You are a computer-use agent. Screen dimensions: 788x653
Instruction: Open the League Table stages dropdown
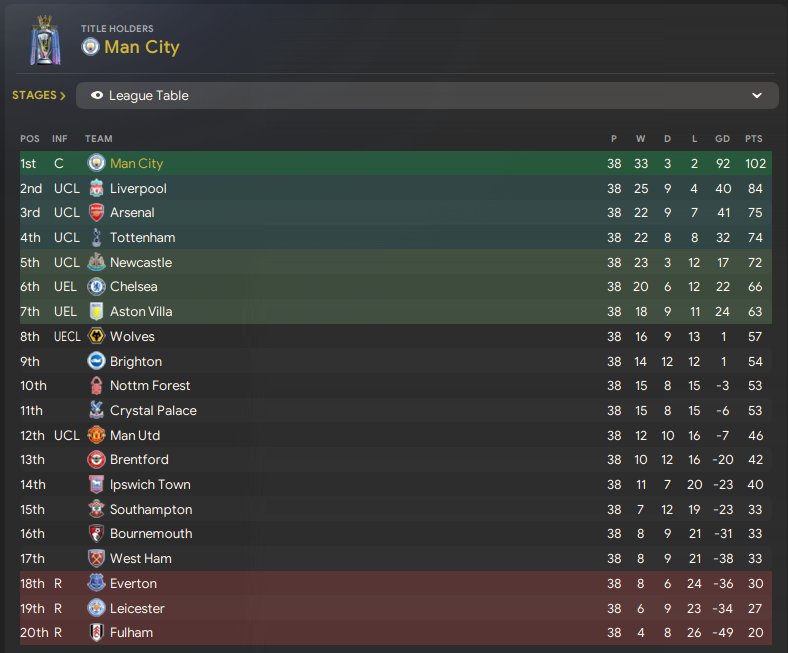(x=427, y=96)
